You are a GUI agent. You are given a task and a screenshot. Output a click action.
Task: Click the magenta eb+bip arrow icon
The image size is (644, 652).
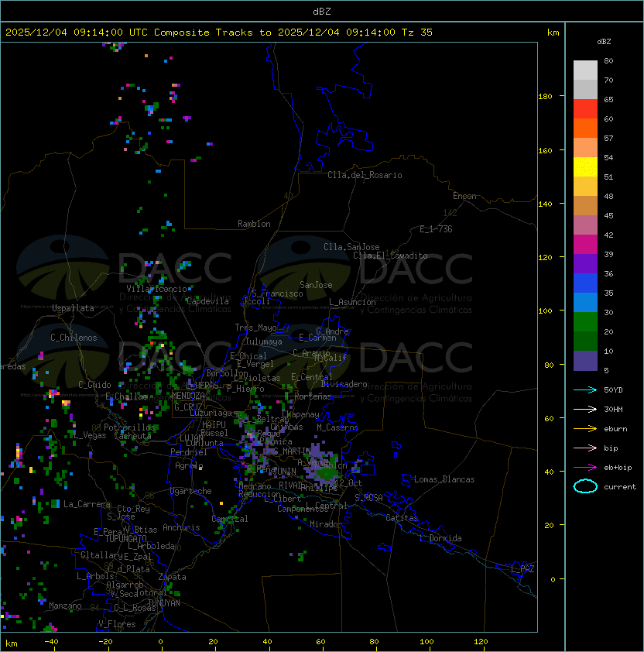(585, 467)
